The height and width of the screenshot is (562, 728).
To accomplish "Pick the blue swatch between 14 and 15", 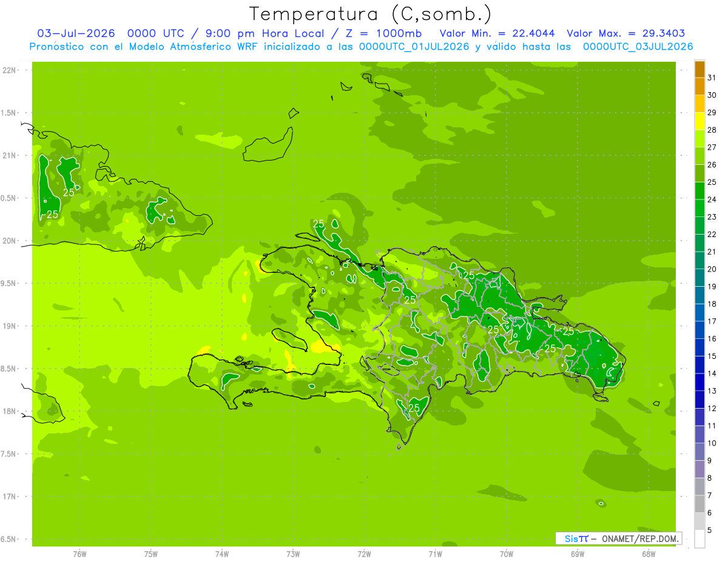I will 700,365.
